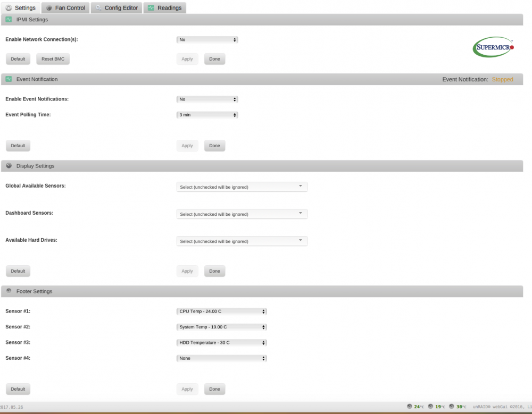This screenshot has width=532, height=414.
Task: Open Sensor #2 dropdown showing System Temp
Action: [221, 327]
